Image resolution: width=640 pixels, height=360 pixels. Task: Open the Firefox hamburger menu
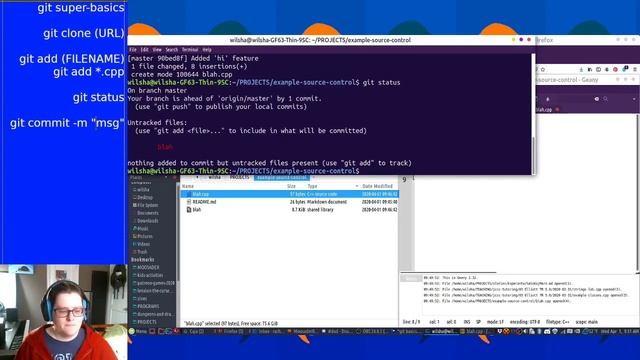click(x=635, y=70)
